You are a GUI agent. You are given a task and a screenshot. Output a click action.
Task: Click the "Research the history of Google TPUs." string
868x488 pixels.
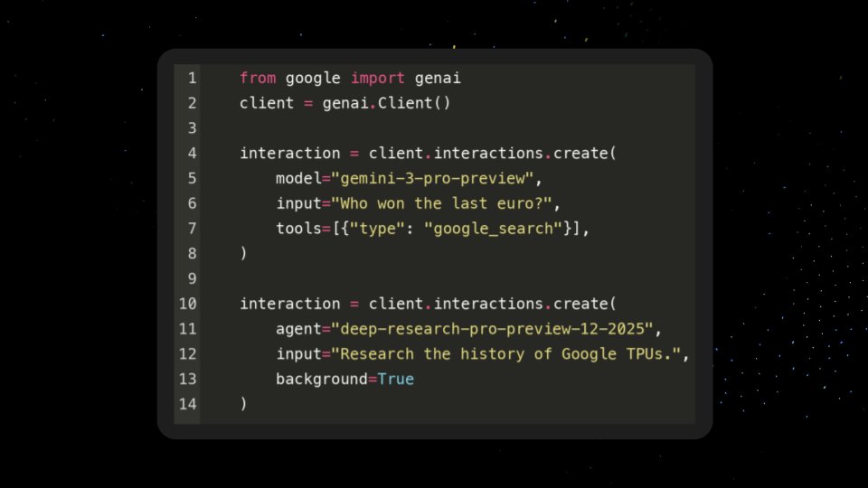pyautogui.click(x=506, y=353)
